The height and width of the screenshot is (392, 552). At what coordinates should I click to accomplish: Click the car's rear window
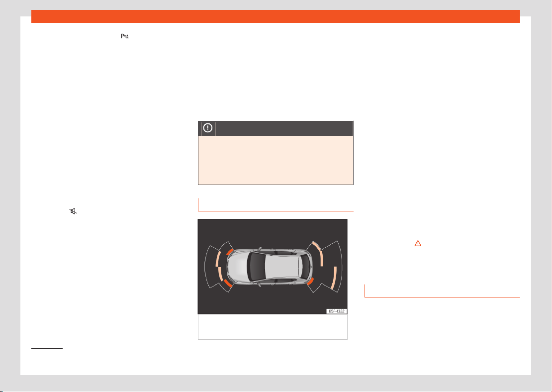304,266
